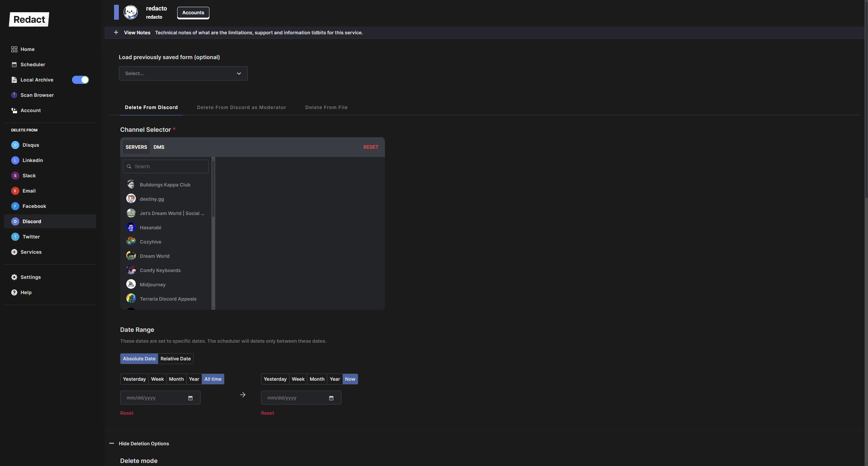Viewport: 868px width, 466px height.
Task: Open the end date calendar picker icon
Action: (x=331, y=398)
